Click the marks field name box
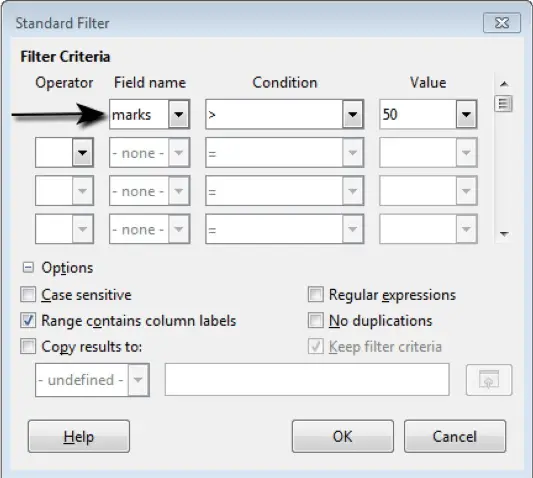The width and height of the screenshot is (533, 478). click(139, 114)
